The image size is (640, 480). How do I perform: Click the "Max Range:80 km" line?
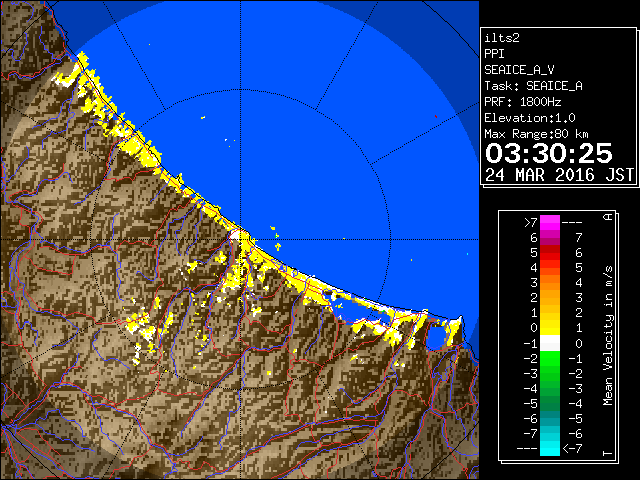pyautogui.click(x=536, y=134)
